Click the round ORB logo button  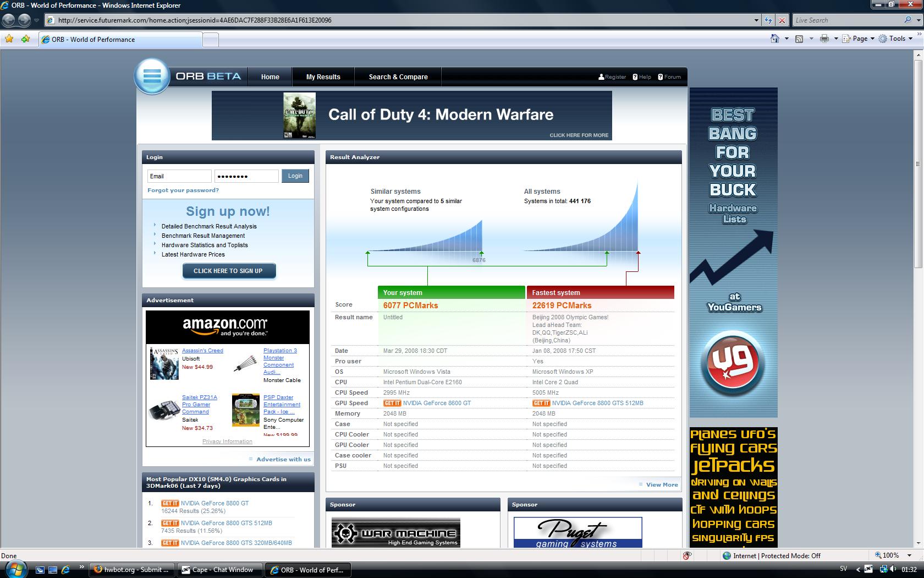coord(152,76)
